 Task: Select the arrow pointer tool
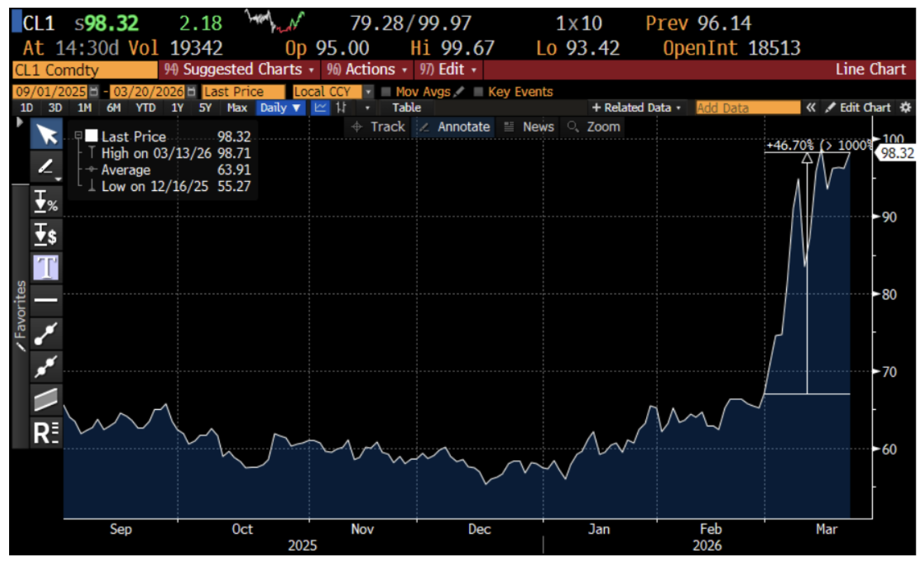(x=46, y=134)
